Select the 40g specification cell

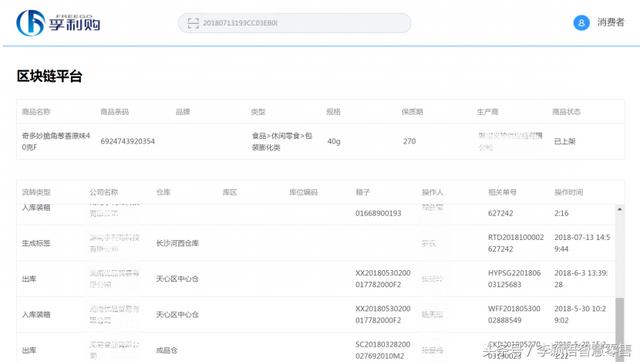pos(333,141)
